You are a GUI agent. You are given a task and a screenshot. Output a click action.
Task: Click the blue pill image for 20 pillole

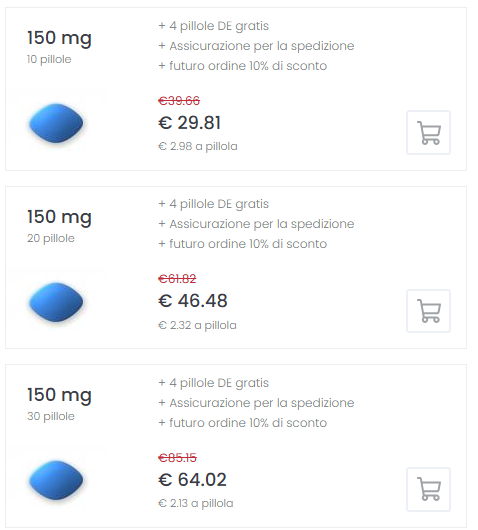[x=56, y=302]
